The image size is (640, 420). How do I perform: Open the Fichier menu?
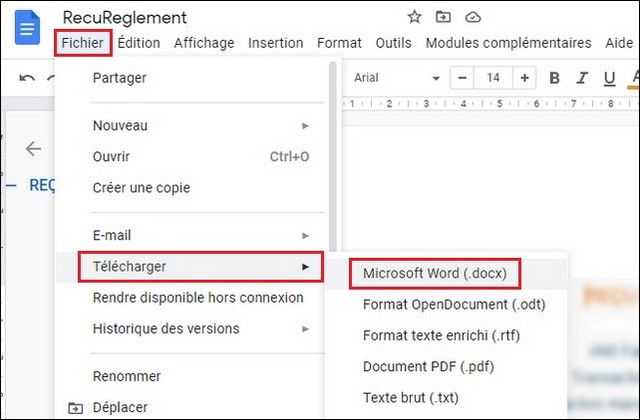pos(83,43)
